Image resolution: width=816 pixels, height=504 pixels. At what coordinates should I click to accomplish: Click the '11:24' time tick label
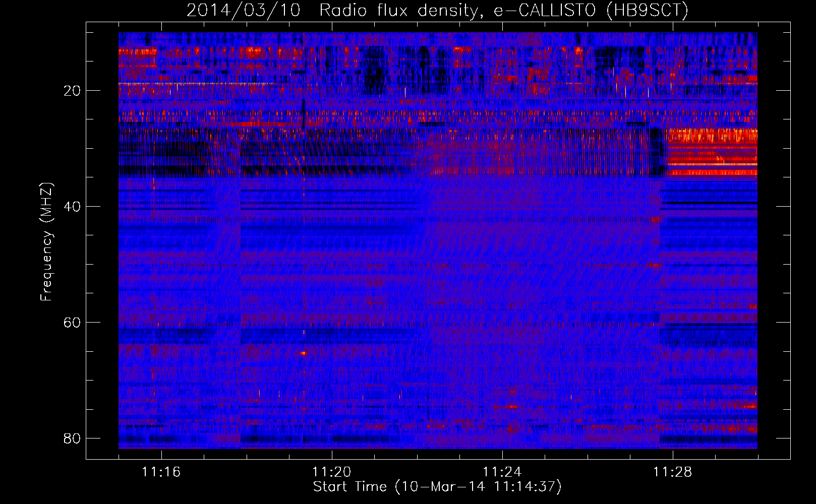point(502,472)
